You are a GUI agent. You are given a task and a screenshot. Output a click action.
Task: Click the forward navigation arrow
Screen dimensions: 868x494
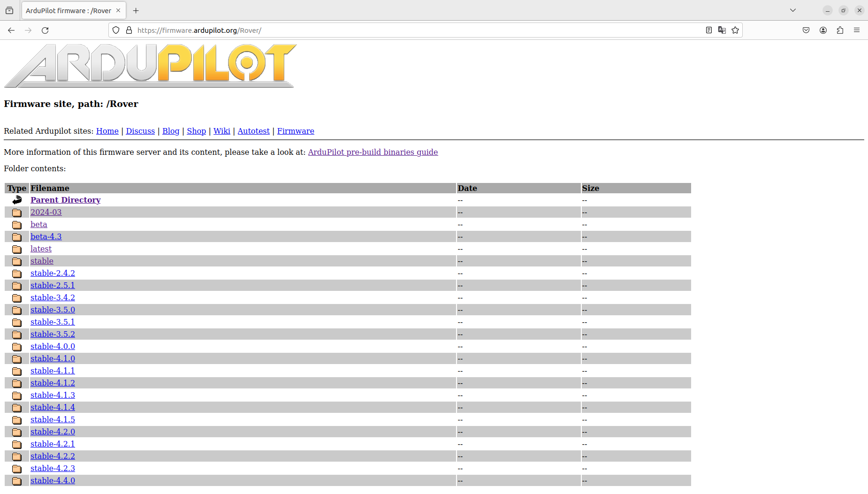(x=28, y=30)
